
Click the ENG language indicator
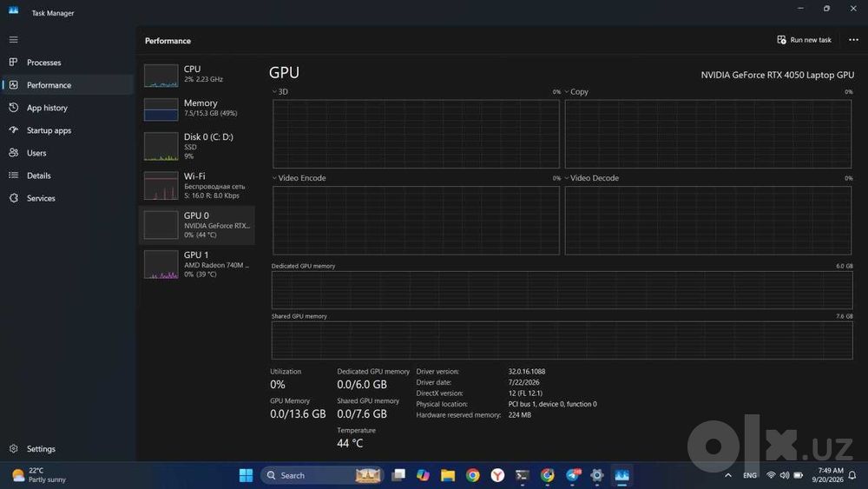pyautogui.click(x=750, y=475)
